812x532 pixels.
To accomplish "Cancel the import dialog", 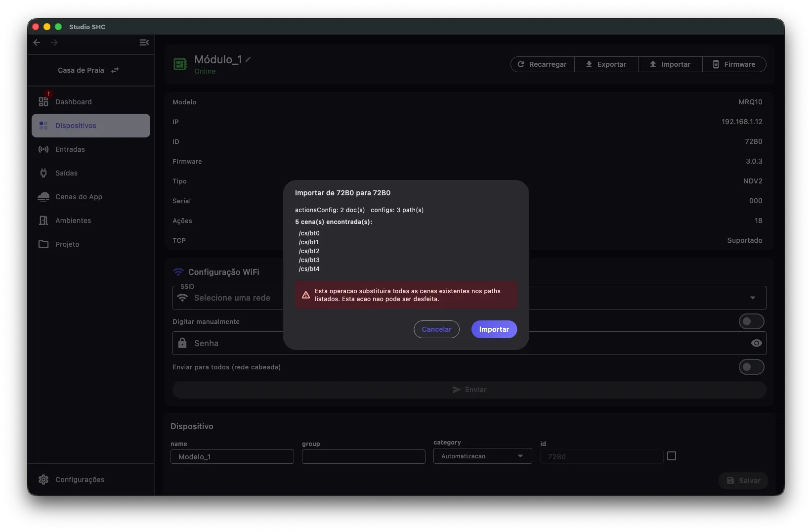I will (436, 329).
